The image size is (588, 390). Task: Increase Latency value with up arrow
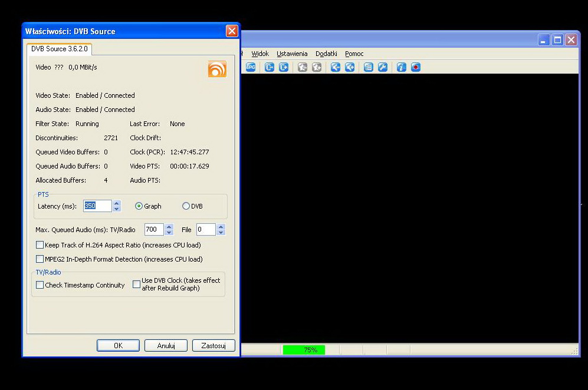pos(117,203)
